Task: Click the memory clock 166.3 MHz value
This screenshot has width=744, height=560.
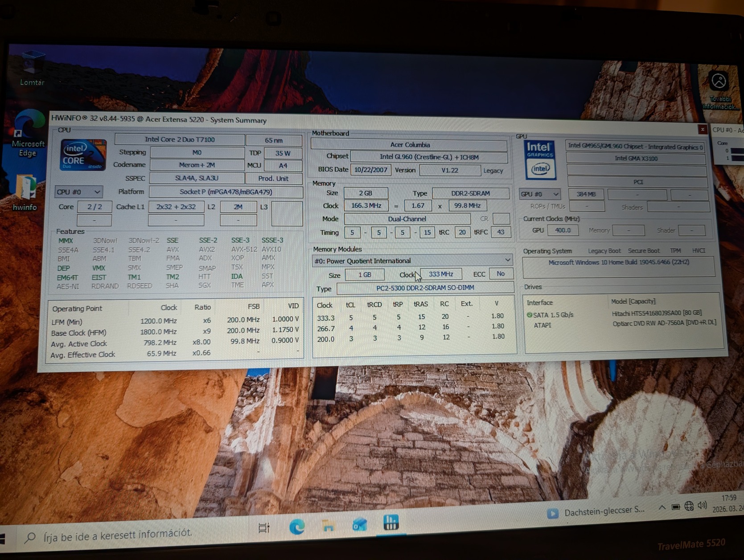Action: tap(366, 206)
